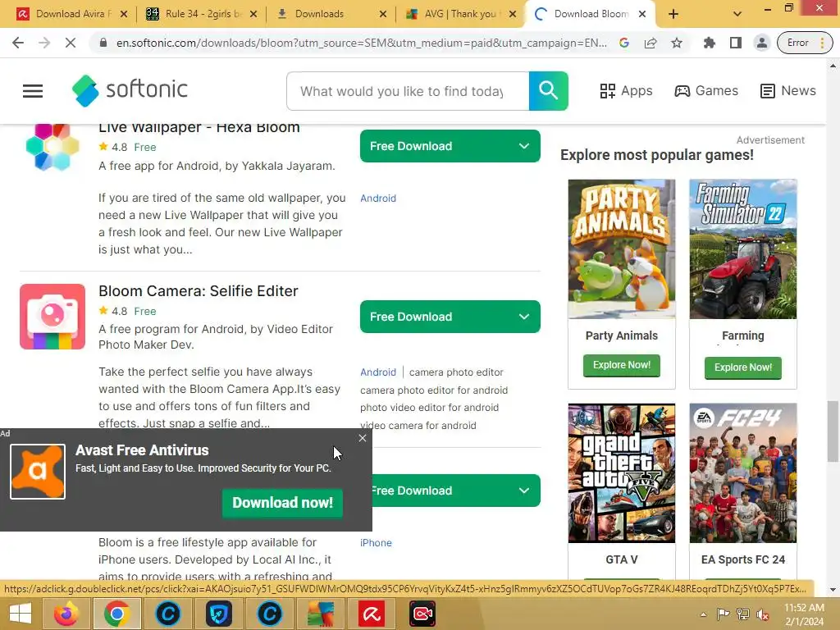
Task: Open the Chrome profile avatar
Action: (761, 43)
